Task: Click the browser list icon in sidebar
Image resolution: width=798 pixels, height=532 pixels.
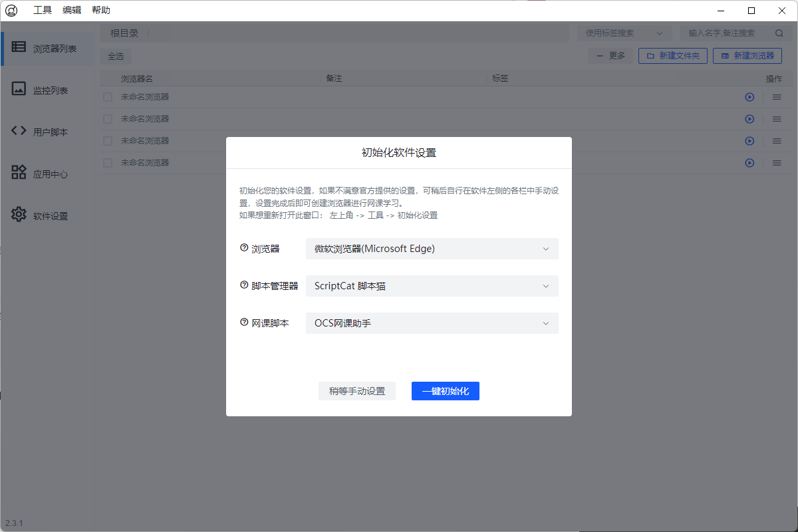Action: (19, 47)
